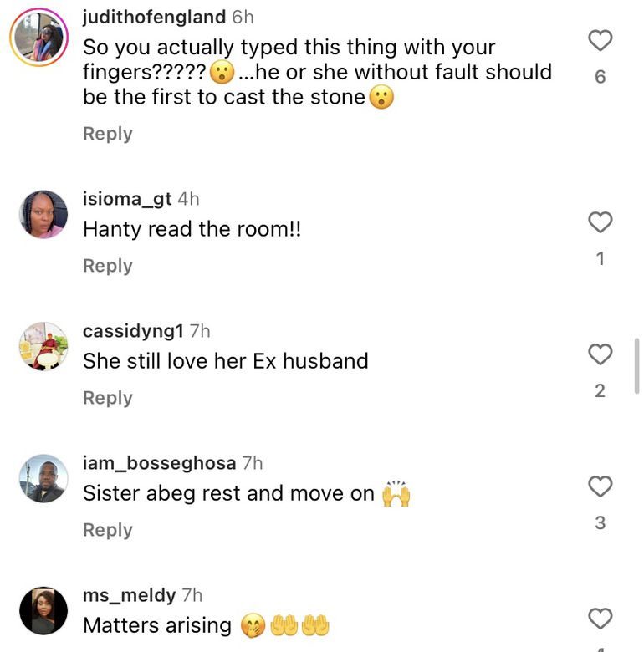Image resolution: width=644 pixels, height=652 pixels.
Task: Like ms_meldy's Matters arising comment
Action: tap(601, 619)
